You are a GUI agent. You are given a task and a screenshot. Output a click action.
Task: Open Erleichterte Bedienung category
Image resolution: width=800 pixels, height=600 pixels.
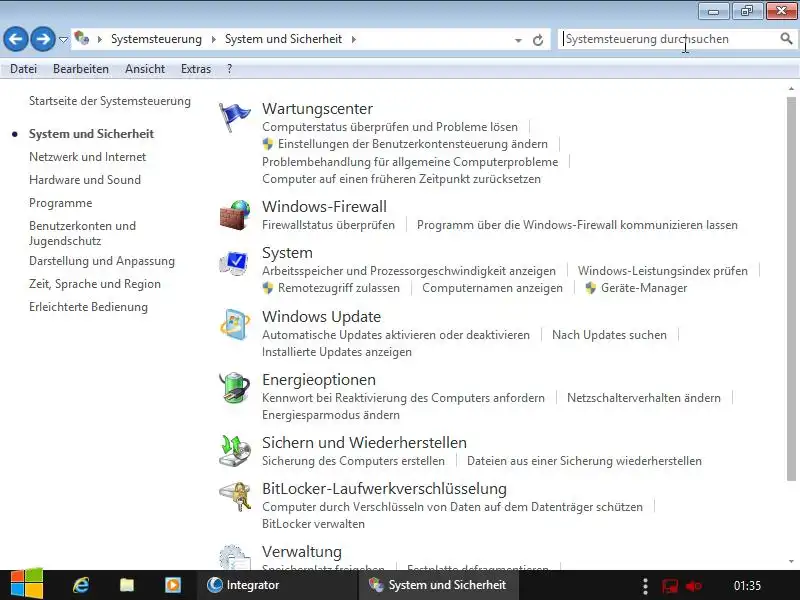(x=88, y=307)
